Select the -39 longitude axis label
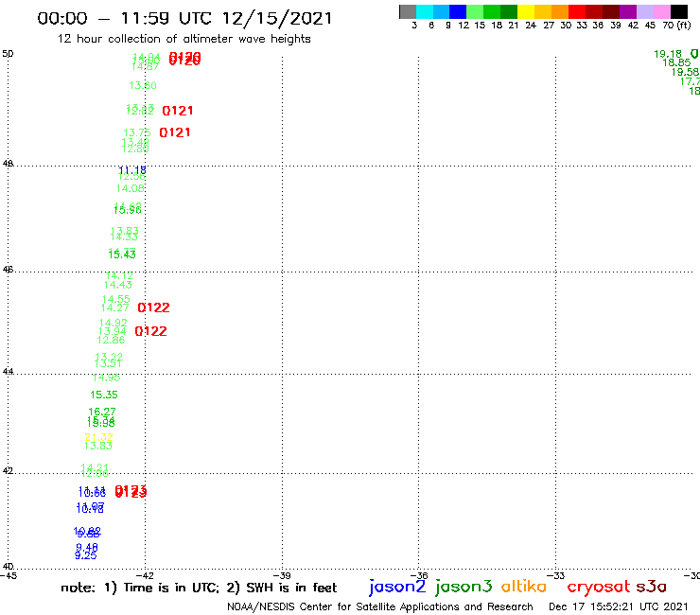 (x=282, y=575)
